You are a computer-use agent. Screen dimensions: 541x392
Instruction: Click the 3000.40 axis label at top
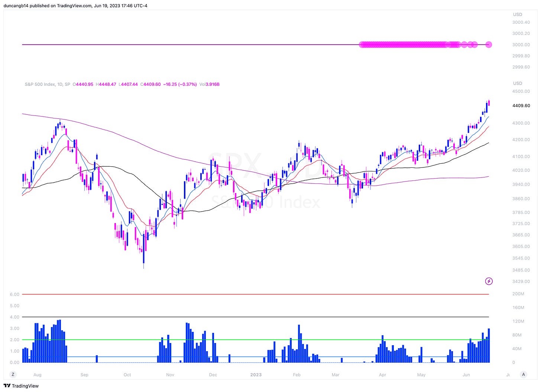coord(521,22)
